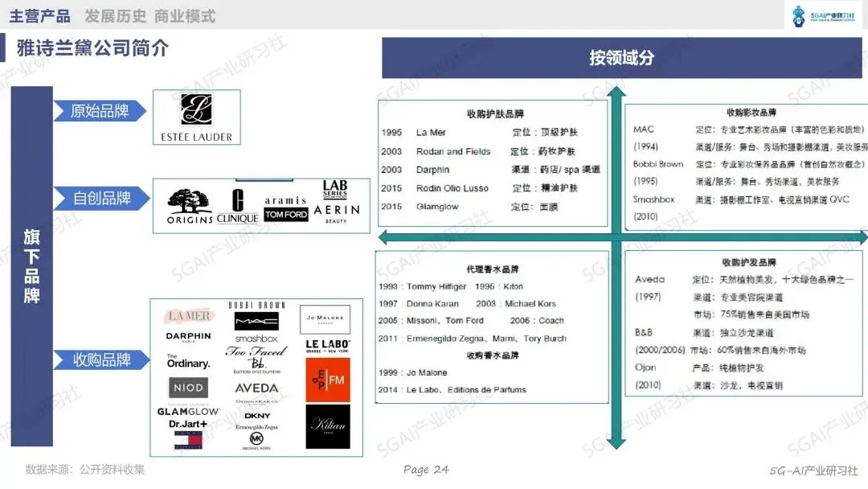Click the Bumble and bumble logo

pyautogui.click(x=257, y=365)
